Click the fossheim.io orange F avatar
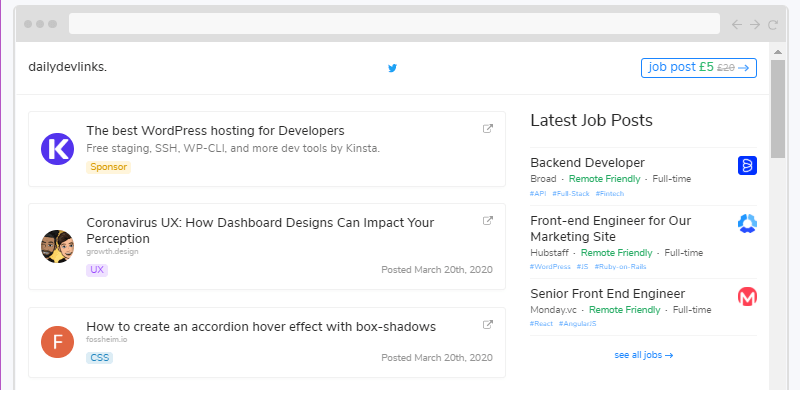Image resolution: width=800 pixels, height=400 pixels. coord(58,342)
